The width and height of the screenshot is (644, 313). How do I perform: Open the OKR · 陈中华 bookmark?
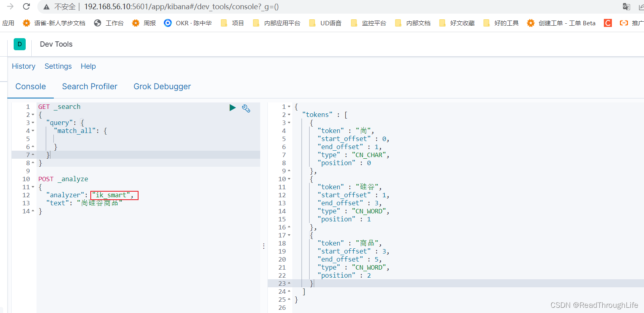pyautogui.click(x=188, y=23)
